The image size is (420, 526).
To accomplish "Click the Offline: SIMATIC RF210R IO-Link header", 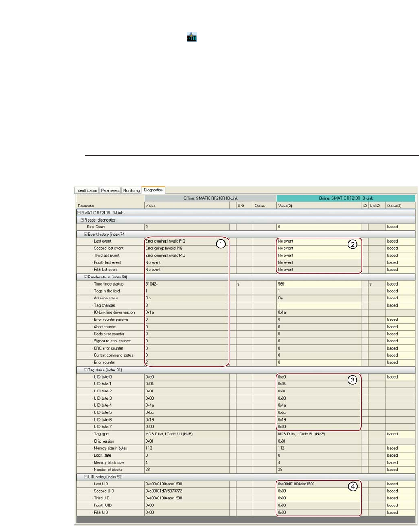I will click(x=210, y=198).
